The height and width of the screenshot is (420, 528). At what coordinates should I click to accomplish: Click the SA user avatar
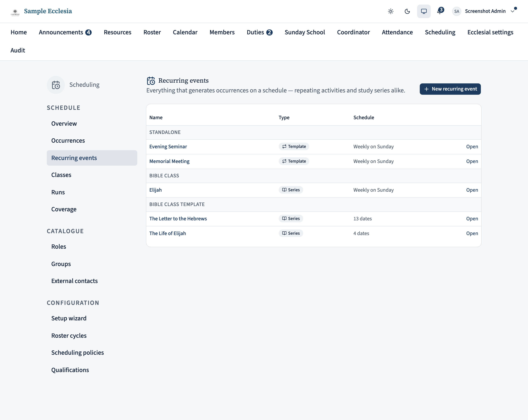pos(457,11)
